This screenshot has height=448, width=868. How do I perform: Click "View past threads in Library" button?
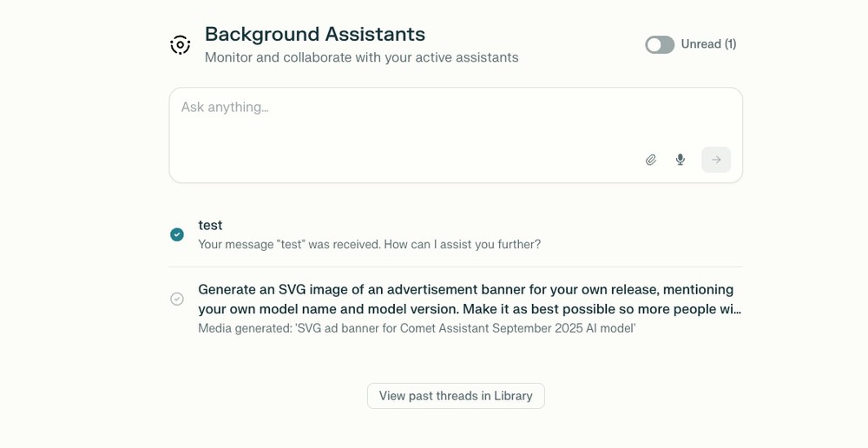click(456, 396)
